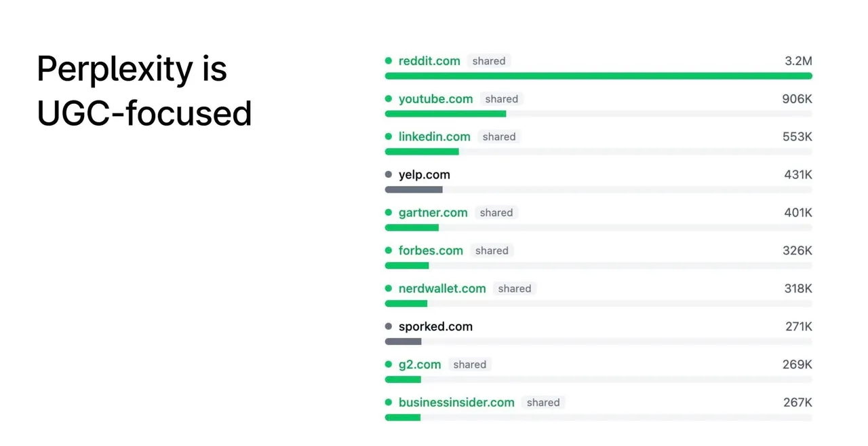868x446 pixels.
Task: Select the businessinsider.com domain link
Action: point(456,403)
